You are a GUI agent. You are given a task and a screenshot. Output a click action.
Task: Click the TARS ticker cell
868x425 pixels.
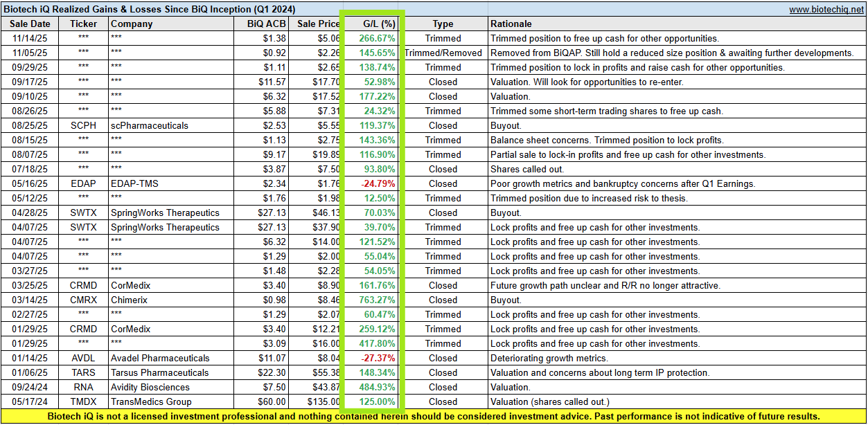coord(84,372)
